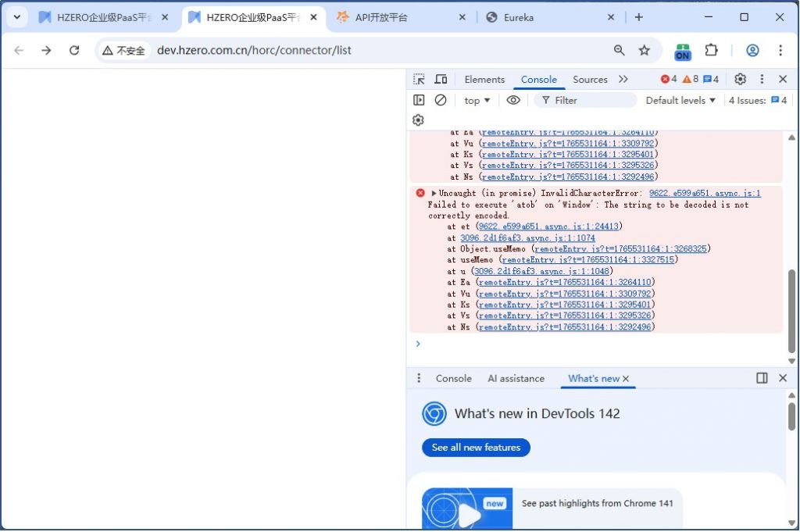Type in the console Filter field
The image size is (800, 532).
592,100
